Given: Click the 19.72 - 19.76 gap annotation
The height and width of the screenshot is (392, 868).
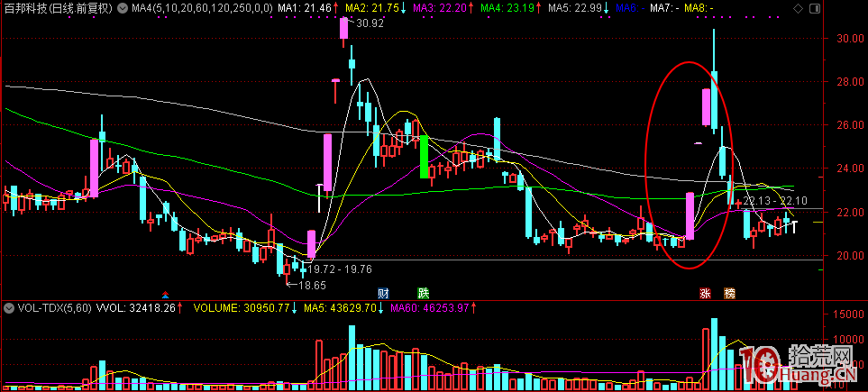Looking at the screenshot, I should [340, 269].
